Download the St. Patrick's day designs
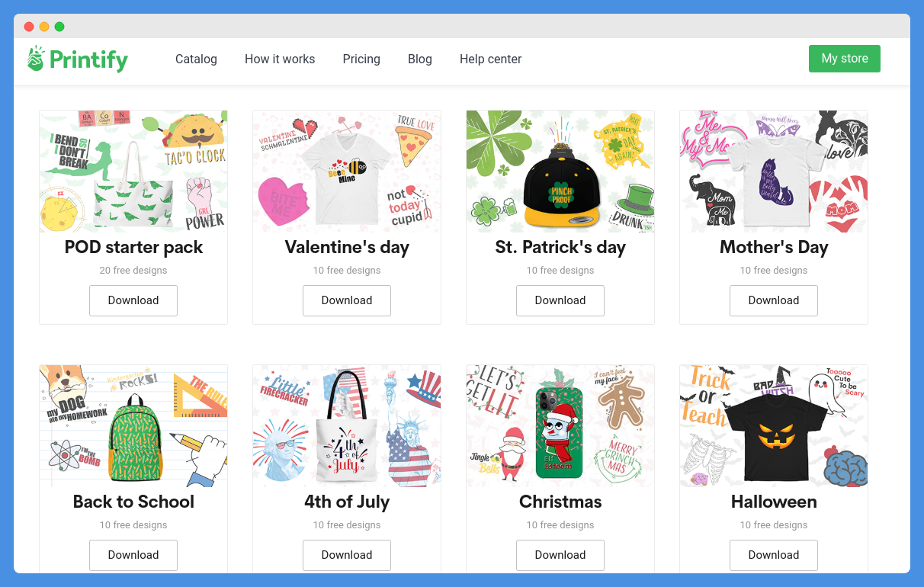Viewport: 924px width, 587px height. point(560,300)
